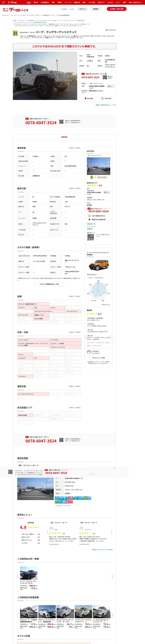Open 店舗在庫一覧 link

(91, 224)
